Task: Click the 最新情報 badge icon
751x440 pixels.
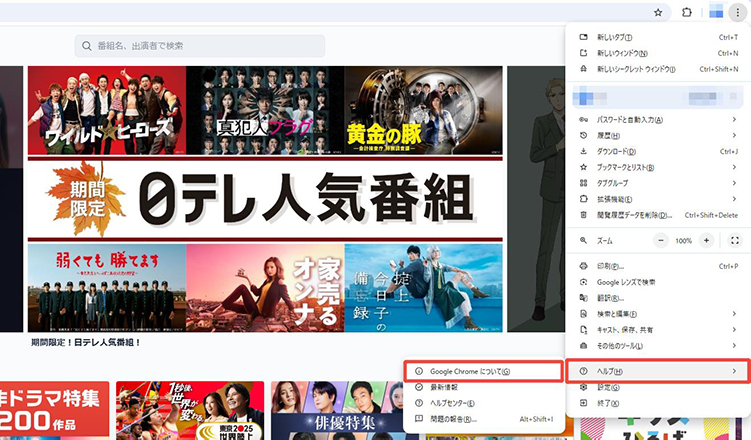Action: (419, 387)
